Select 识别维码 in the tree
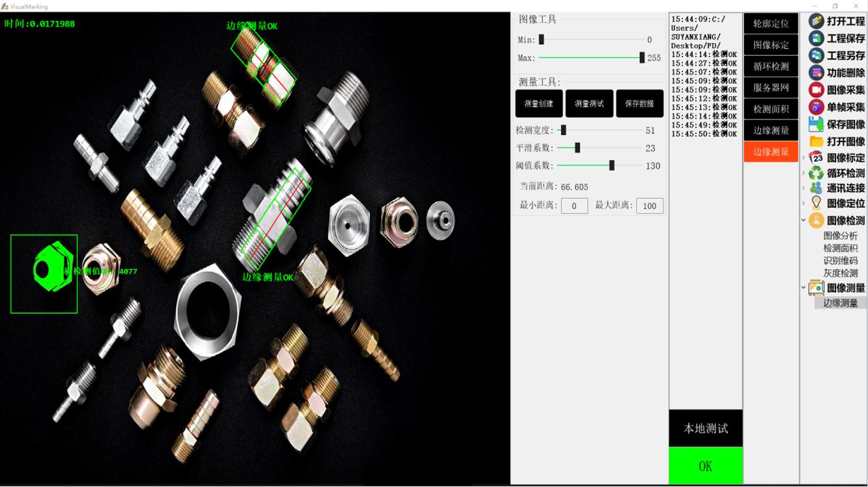 click(x=840, y=260)
